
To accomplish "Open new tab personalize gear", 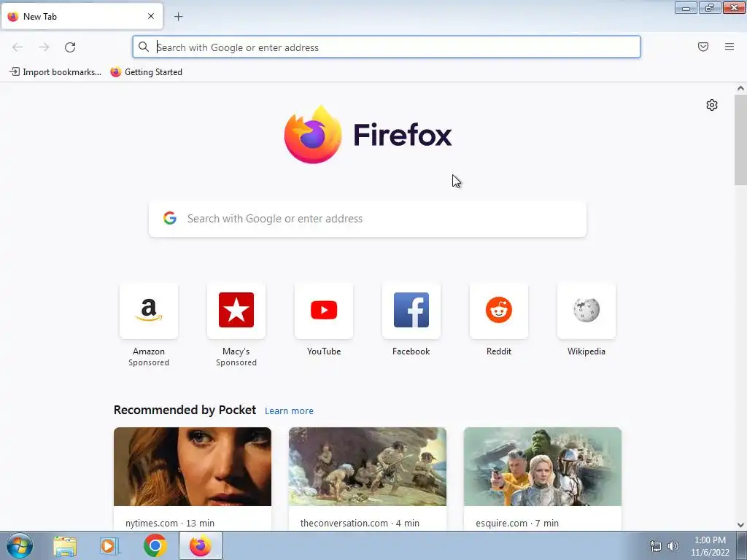I will [712, 105].
